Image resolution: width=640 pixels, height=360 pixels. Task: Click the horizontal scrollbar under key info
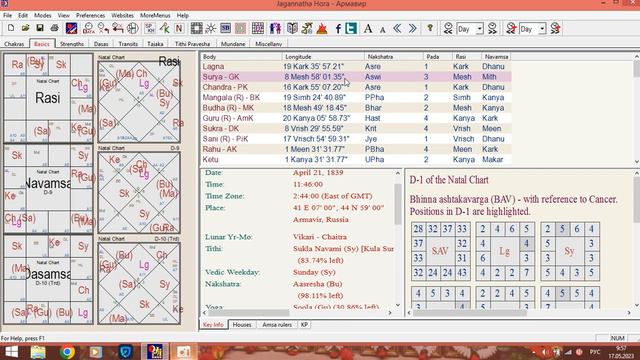tap(248, 313)
